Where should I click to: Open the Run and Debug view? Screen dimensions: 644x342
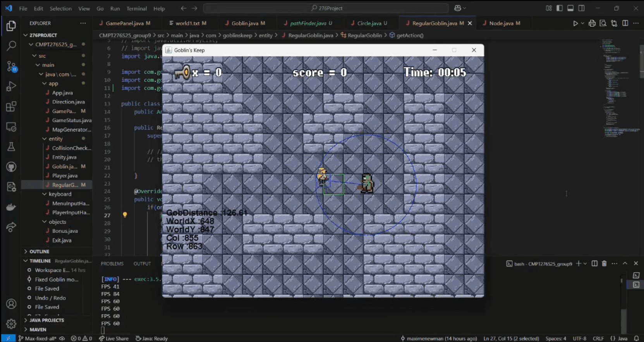coord(11,86)
